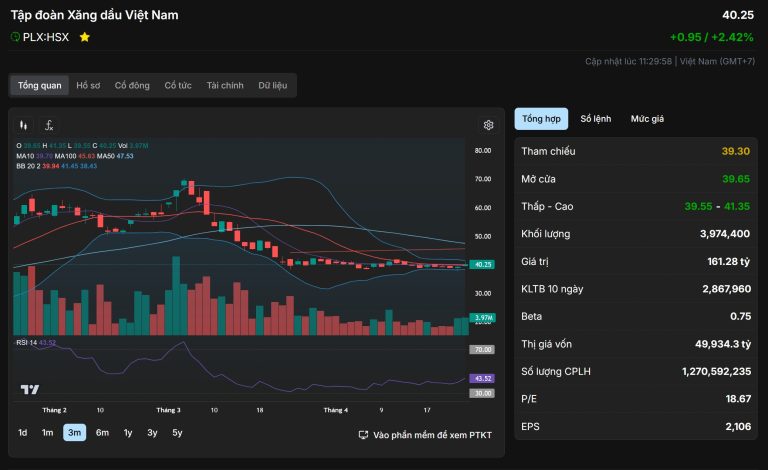Click the MA10 indicator legend

coord(34,156)
